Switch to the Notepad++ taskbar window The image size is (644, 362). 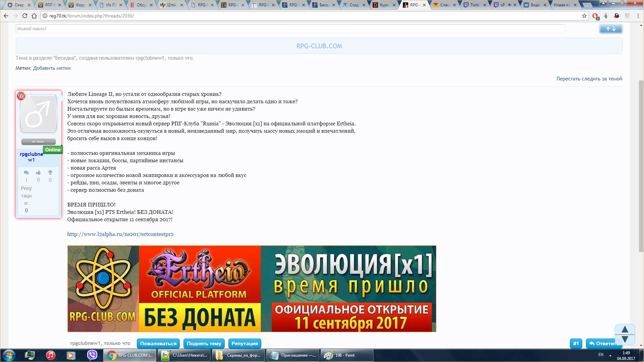tap(184, 355)
